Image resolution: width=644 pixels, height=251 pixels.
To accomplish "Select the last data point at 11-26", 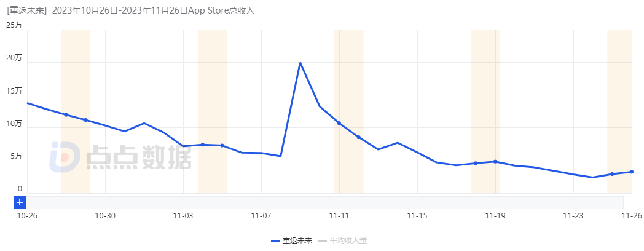I will [x=632, y=172].
